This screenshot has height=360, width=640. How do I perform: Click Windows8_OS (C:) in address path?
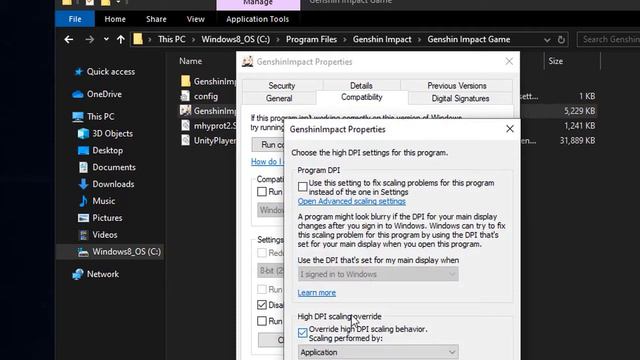tap(236, 40)
